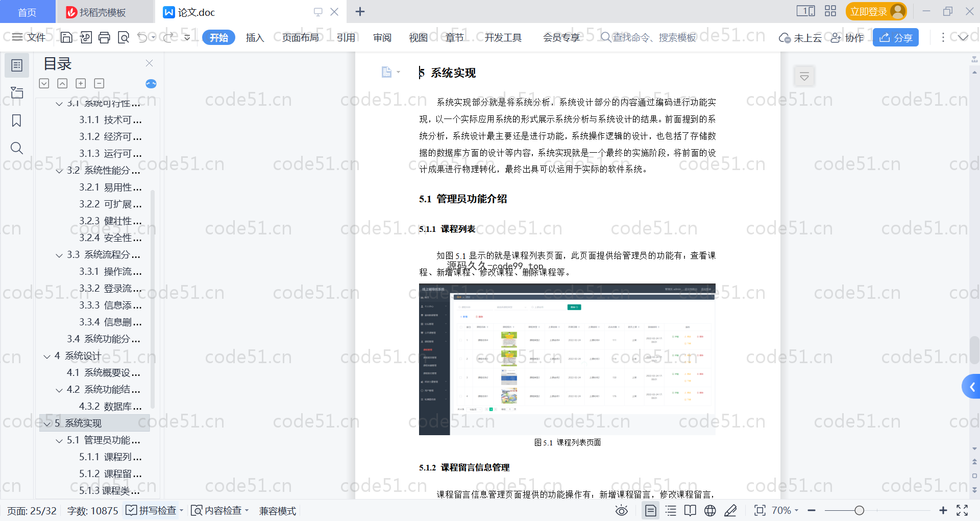980x521 pixels.
Task: Toggle 拼写检查 in status bar
Action: click(154, 510)
